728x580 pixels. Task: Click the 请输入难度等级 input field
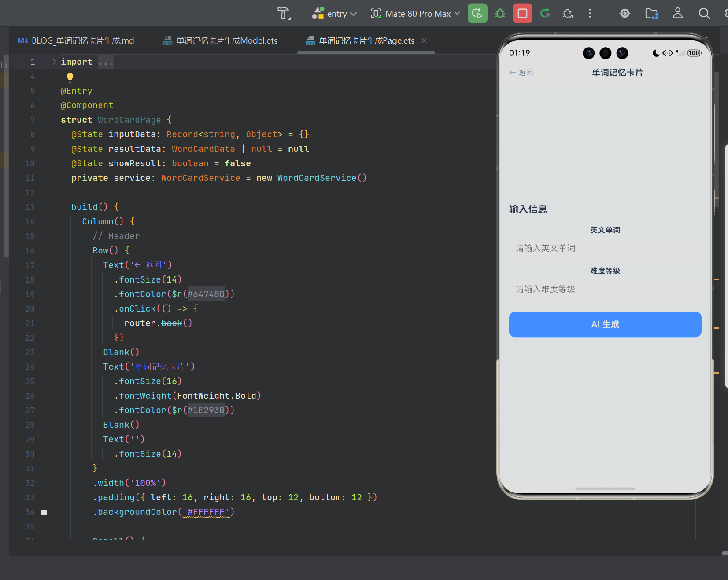(x=605, y=289)
